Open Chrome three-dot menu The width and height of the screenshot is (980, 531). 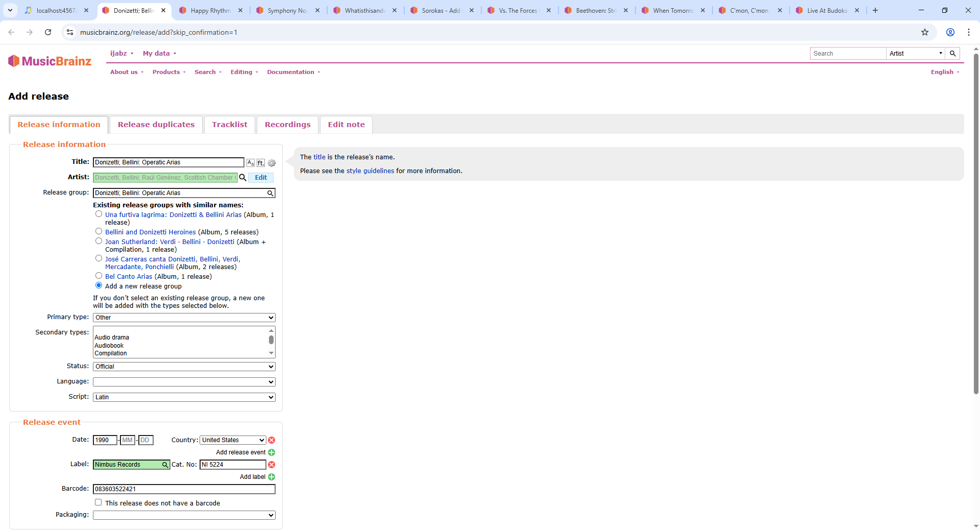pyautogui.click(x=969, y=32)
